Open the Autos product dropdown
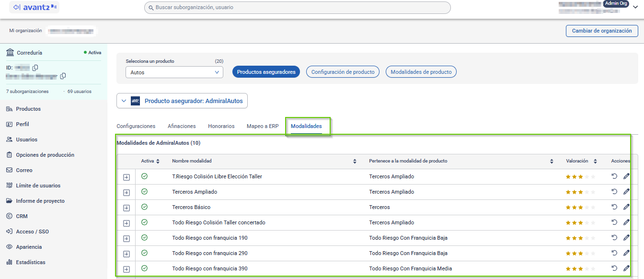Screen dimensions: 644x279 pos(174,72)
